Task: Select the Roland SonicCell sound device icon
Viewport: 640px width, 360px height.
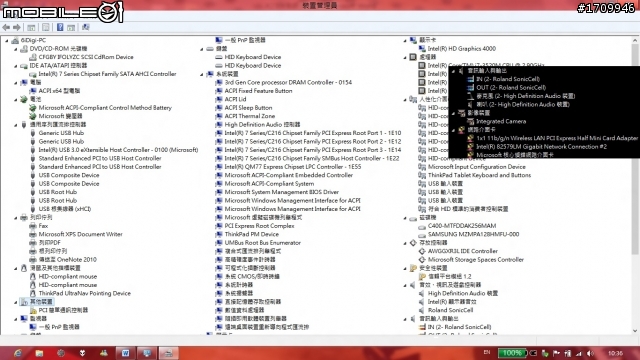Action: tap(422, 310)
